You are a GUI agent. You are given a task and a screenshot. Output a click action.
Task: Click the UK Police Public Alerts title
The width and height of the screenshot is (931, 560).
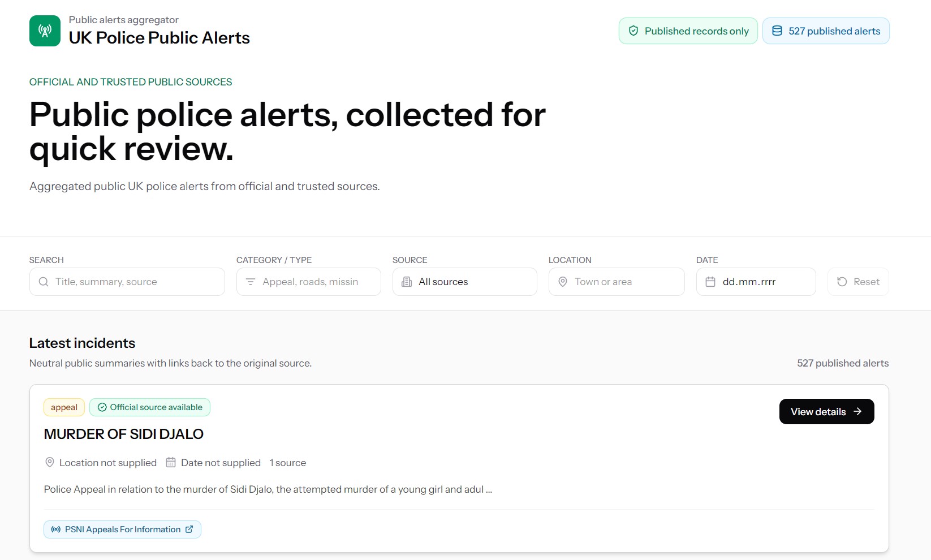click(x=160, y=38)
